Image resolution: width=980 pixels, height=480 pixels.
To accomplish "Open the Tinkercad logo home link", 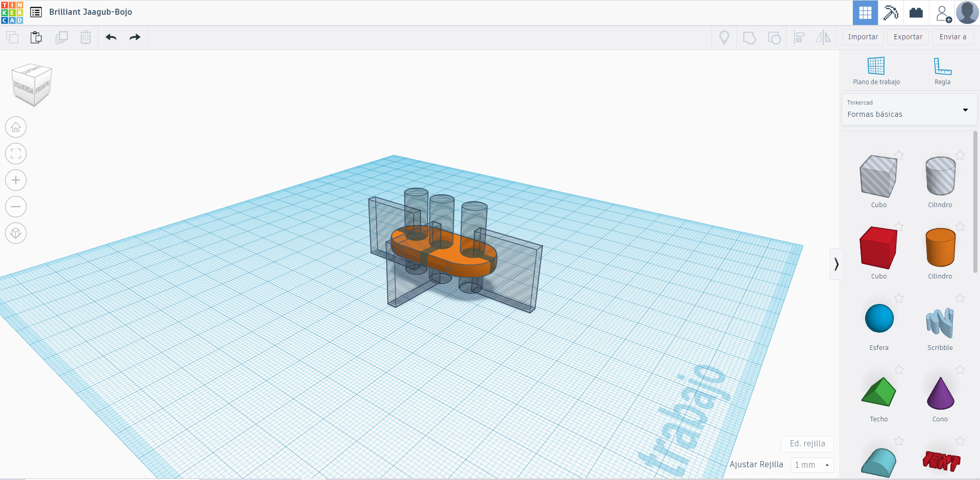I will (x=12, y=13).
